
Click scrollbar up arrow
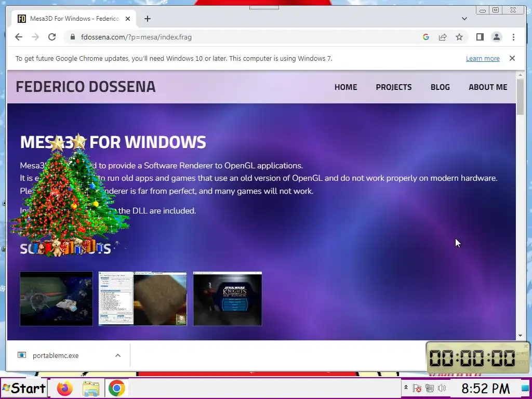point(520,75)
